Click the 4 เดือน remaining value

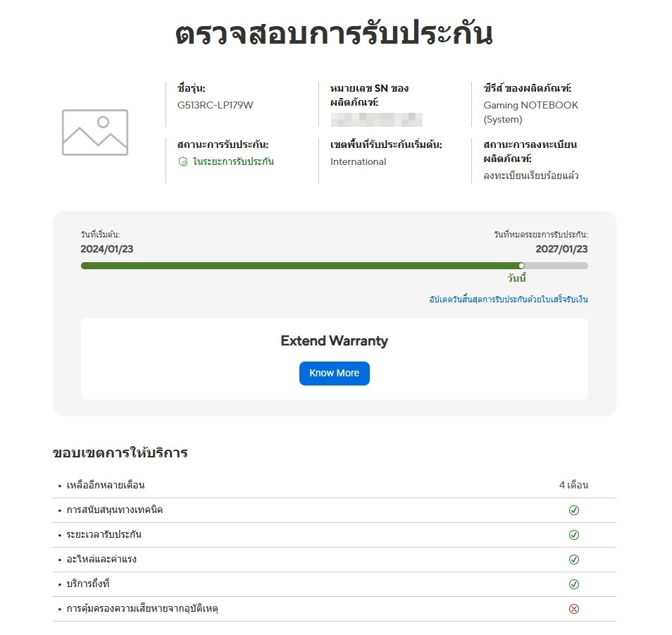[573, 485]
